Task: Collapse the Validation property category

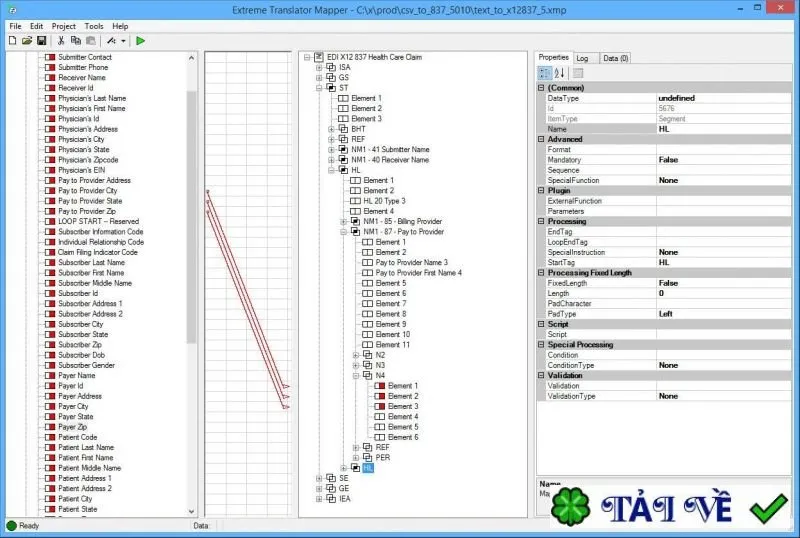Action: click(x=541, y=375)
